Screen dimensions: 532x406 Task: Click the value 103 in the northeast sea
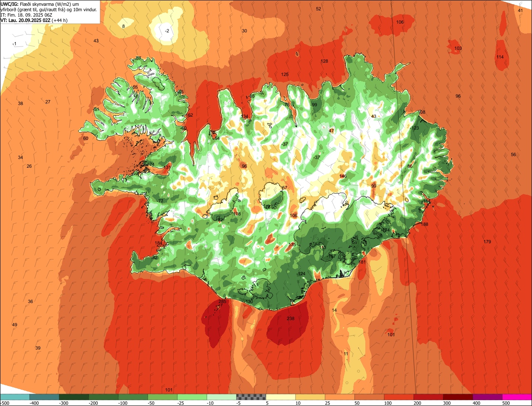[458, 48]
